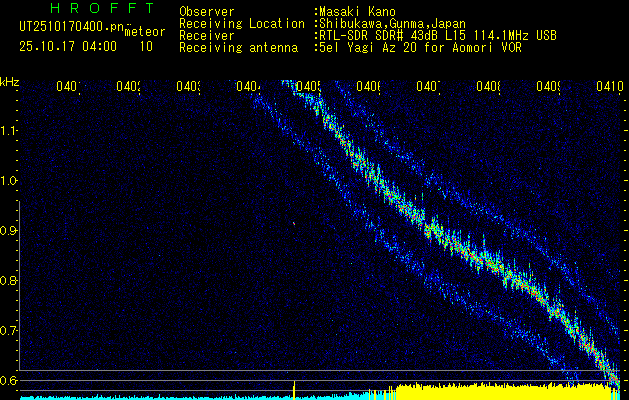Image resolution: width=629 pixels, height=400 pixels.
Task: Click observer name Masaki Kano
Action: (357, 11)
